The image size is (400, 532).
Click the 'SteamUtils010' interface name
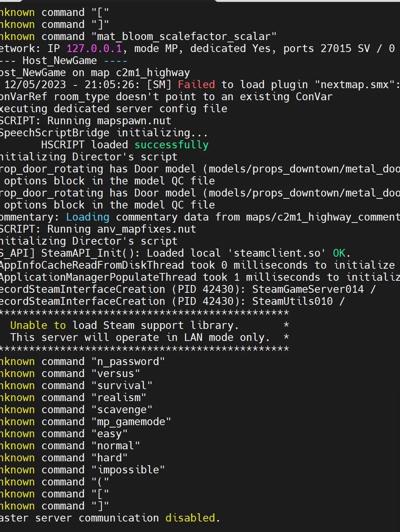click(x=293, y=301)
